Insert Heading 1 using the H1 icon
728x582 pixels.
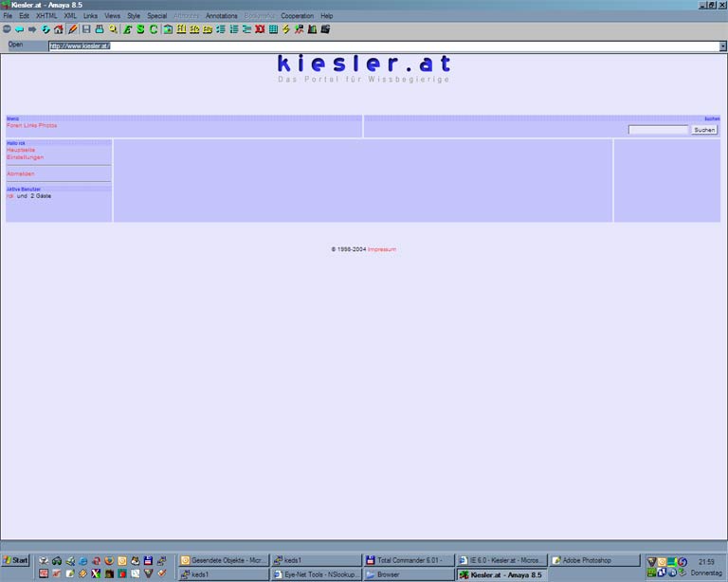click(181, 29)
